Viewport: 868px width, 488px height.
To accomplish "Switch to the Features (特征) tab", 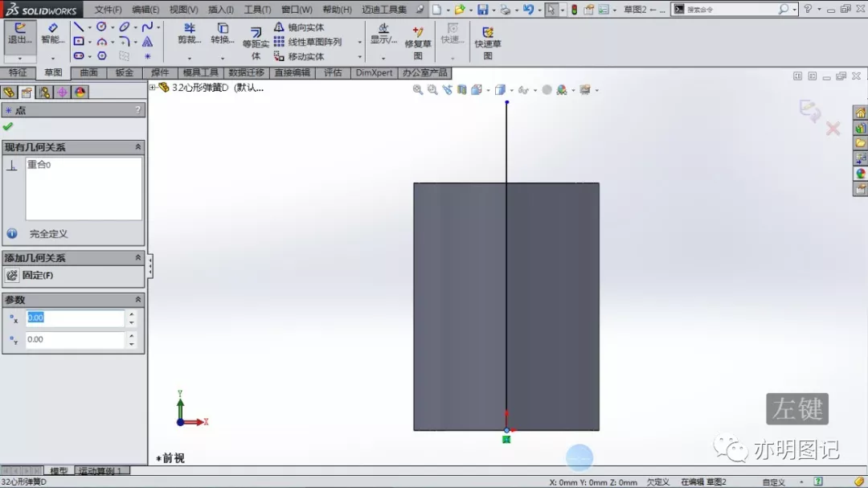I will coord(18,72).
